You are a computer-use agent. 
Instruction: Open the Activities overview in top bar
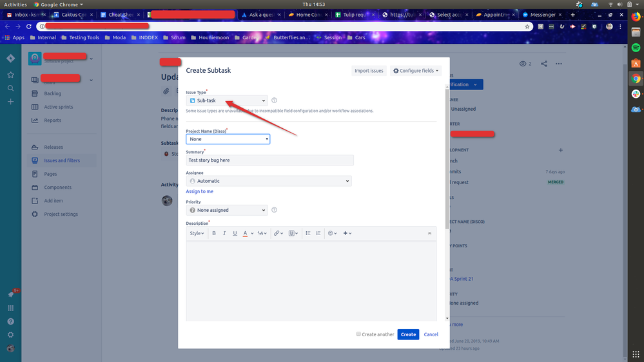[15, 4]
